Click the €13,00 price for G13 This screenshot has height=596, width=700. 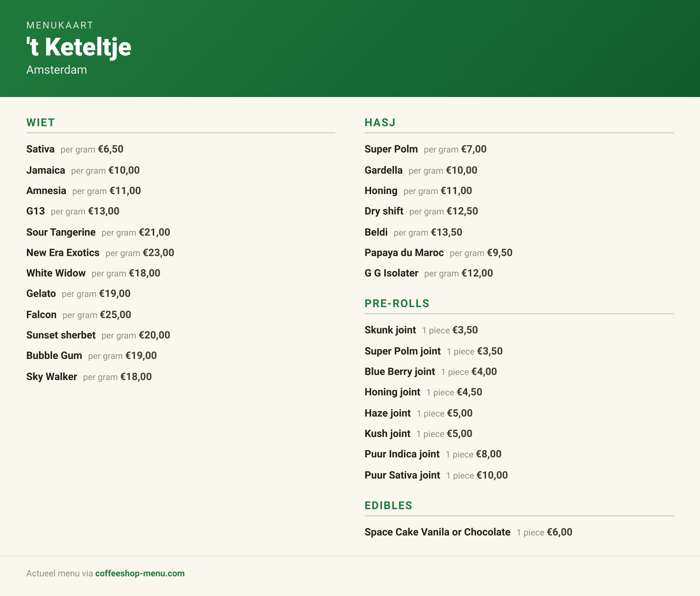pos(104,211)
